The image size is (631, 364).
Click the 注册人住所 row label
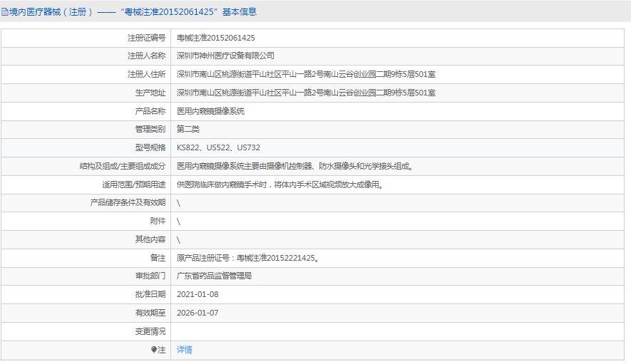coord(146,74)
